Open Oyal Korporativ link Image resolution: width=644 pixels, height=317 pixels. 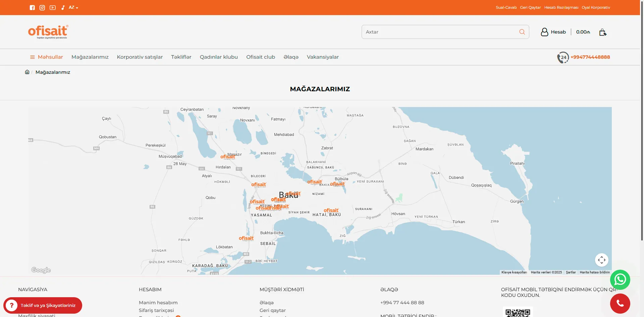[x=596, y=7]
